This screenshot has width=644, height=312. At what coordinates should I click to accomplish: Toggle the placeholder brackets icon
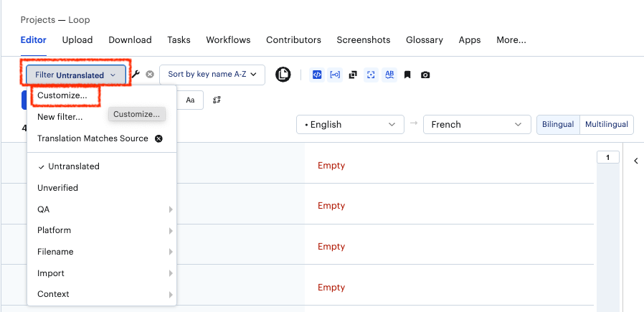click(335, 75)
